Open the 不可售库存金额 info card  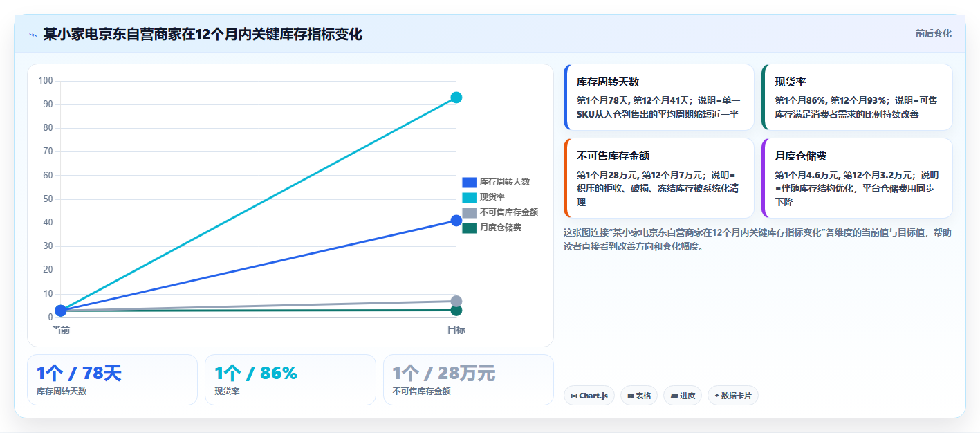659,178
